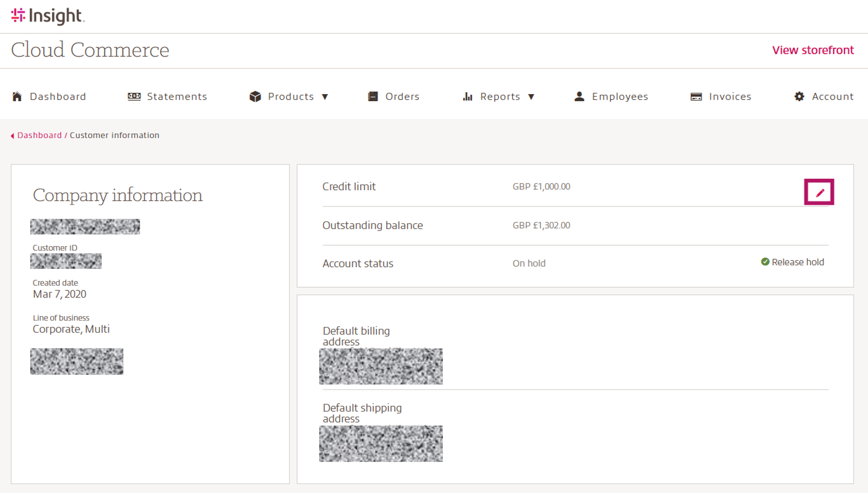This screenshot has width=868, height=493.
Task: Open the Orders menu item
Action: point(402,97)
